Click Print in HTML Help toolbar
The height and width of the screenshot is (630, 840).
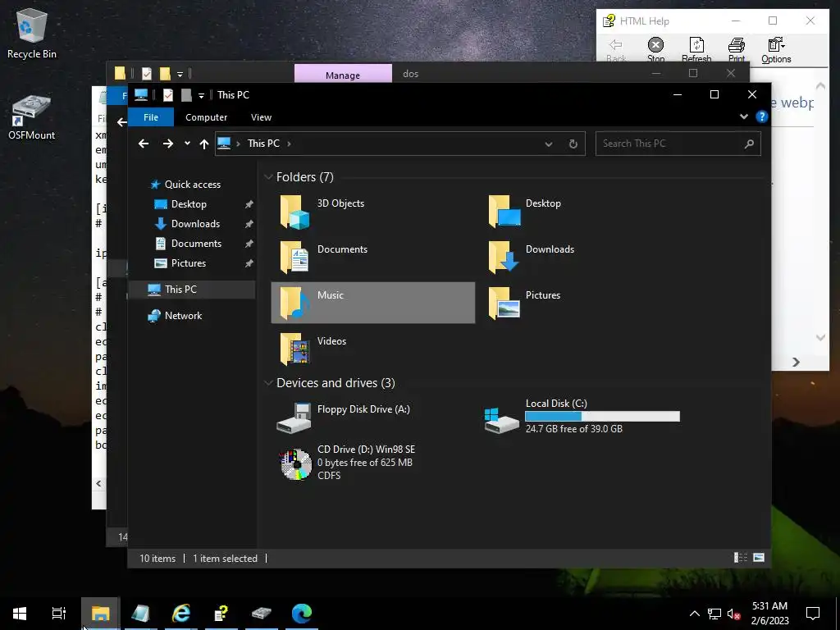tap(737, 50)
